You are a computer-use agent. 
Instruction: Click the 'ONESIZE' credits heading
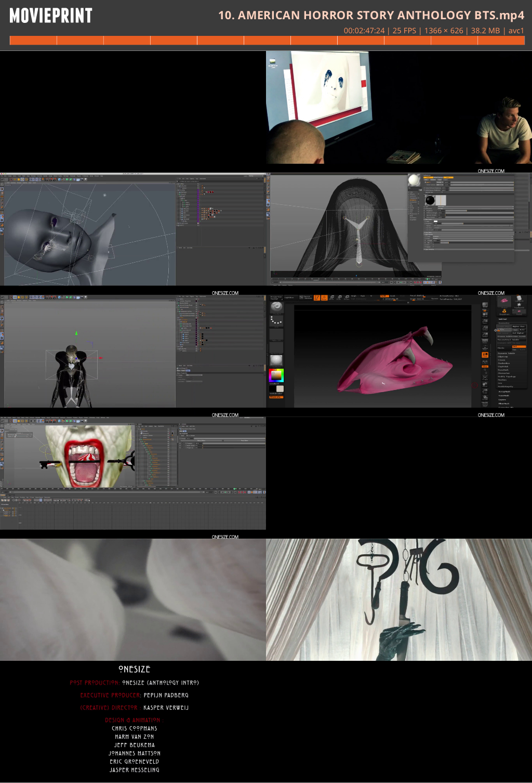pyautogui.click(x=134, y=669)
